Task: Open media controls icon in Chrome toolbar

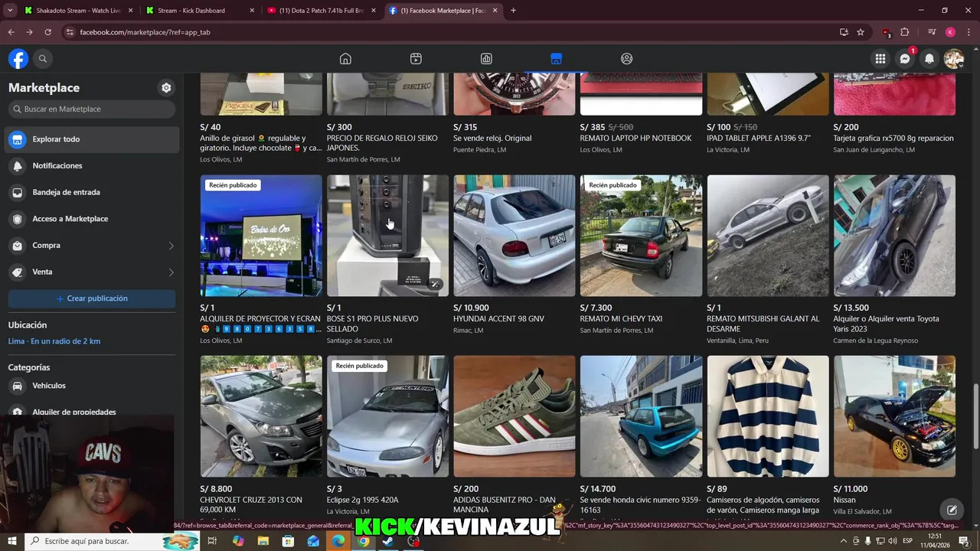Action: 932,32
